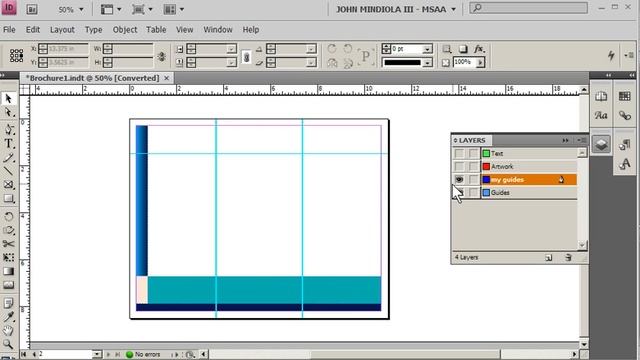Toggle visibility of Artwork layer
Image resolution: width=640 pixels, height=360 pixels.
click(x=459, y=167)
